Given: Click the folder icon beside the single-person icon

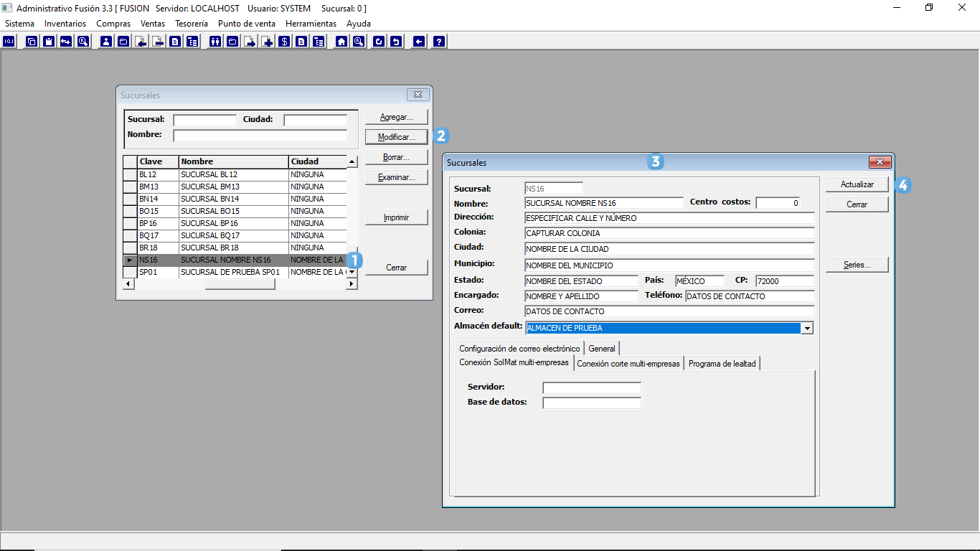Looking at the screenshot, I should tap(123, 42).
